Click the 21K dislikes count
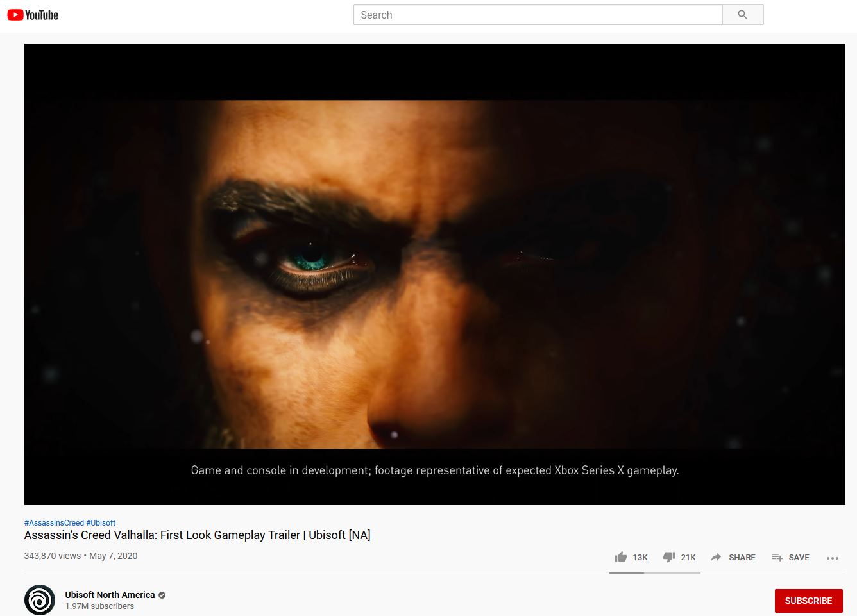Image resolution: width=857 pixels, height=616 pixels. point(688,558)
